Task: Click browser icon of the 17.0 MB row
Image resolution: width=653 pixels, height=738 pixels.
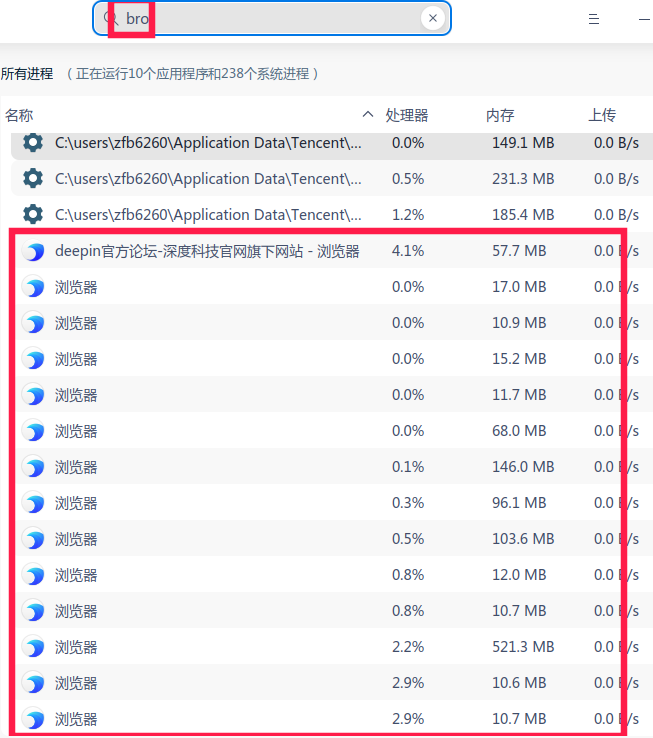Action: pyautogui.click(x=33, y=287)
